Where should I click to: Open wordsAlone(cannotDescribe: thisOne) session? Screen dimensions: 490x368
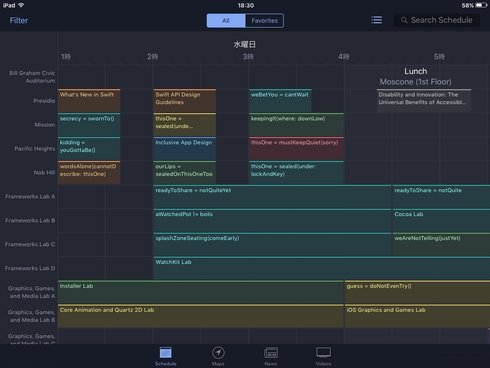coord(89,172)
